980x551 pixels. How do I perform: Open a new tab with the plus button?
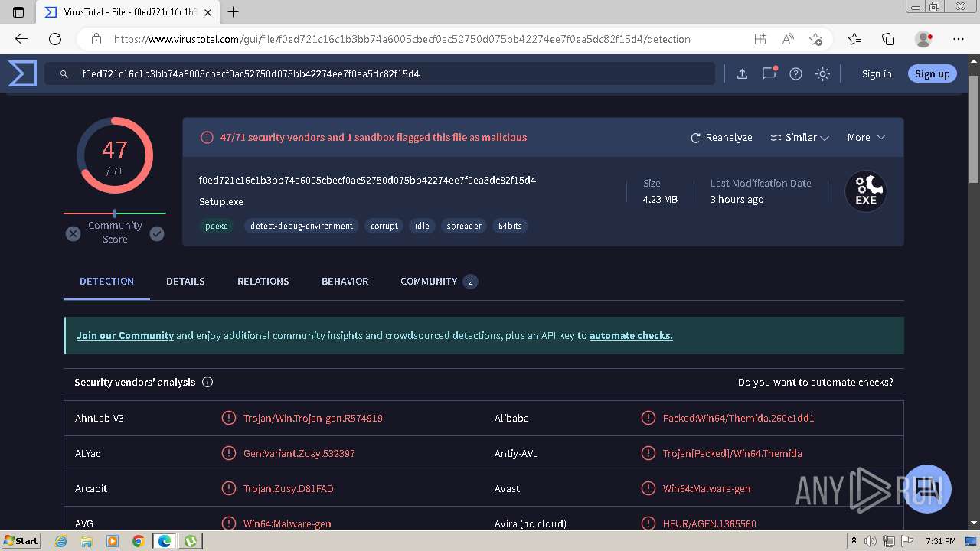tap(234, 12)
